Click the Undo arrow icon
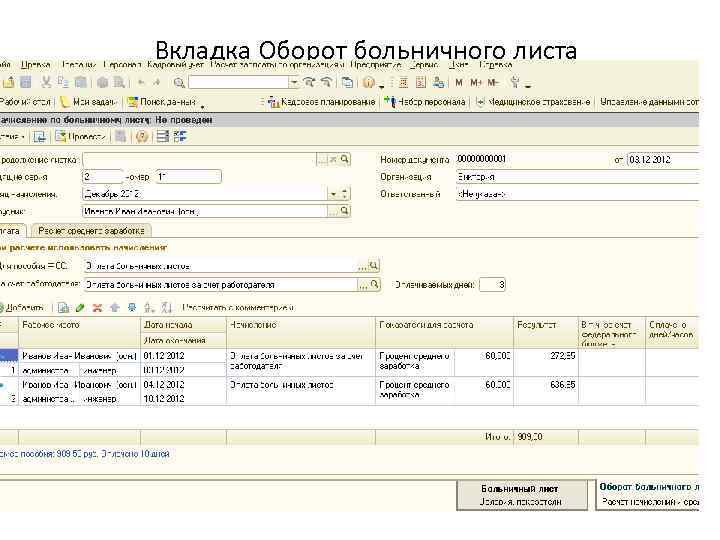The height and width of the screenshot is (540, 720). (141, 83)
